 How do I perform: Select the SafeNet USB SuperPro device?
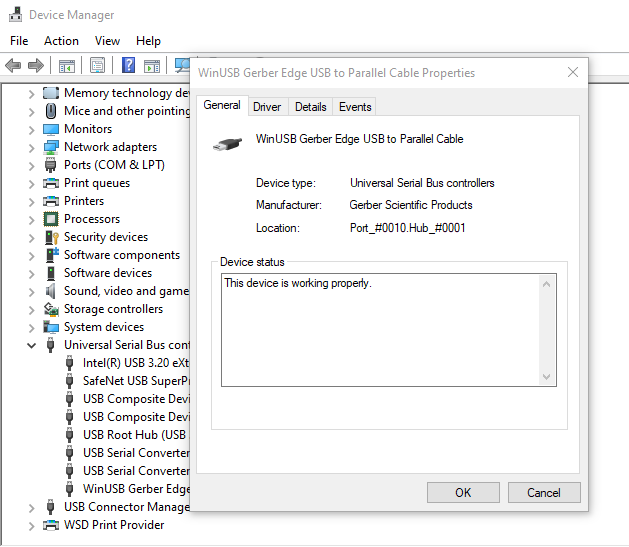click(136, 381)
